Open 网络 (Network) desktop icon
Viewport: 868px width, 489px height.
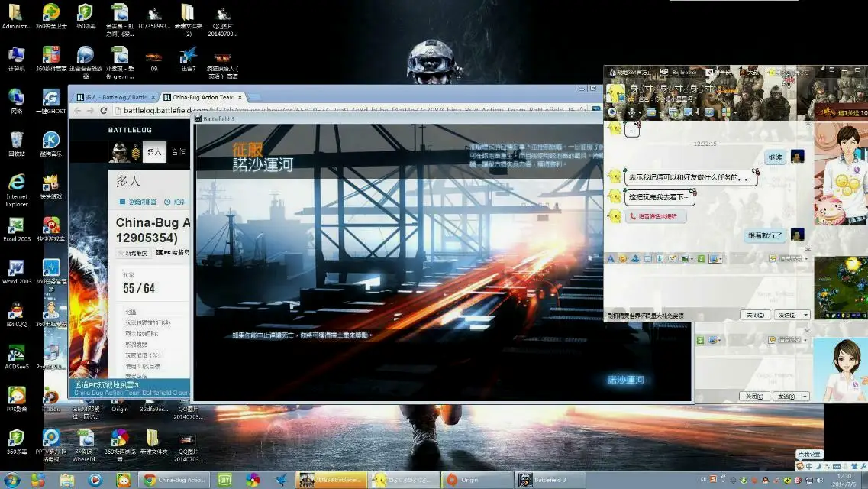point(16,101)
